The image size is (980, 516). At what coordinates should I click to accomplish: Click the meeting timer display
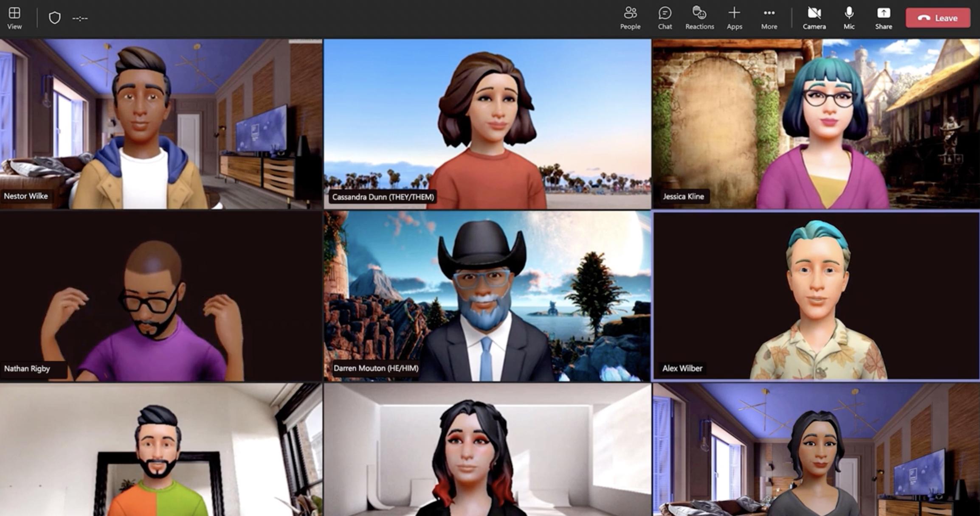(80, 18)
